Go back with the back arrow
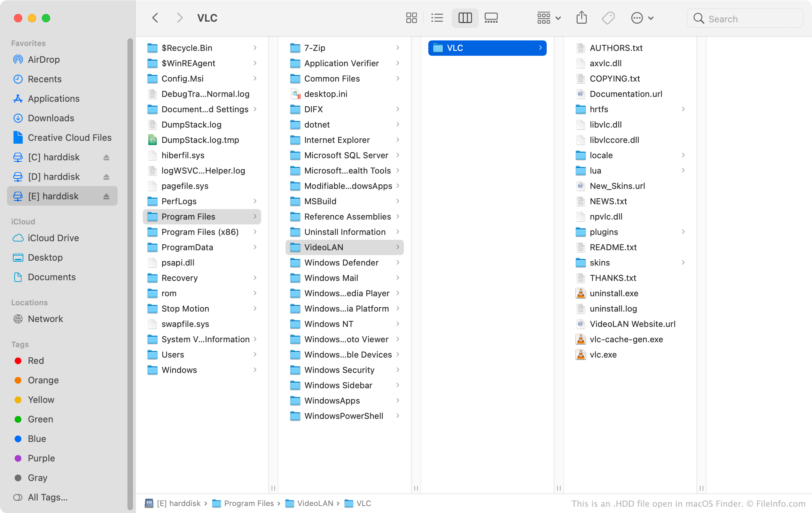The image size is (812, 513). [x=155, y=18]
